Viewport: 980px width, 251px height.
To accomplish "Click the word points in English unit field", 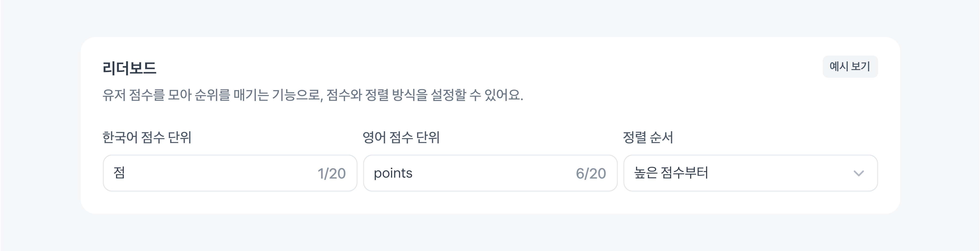I will coord(393,173).
